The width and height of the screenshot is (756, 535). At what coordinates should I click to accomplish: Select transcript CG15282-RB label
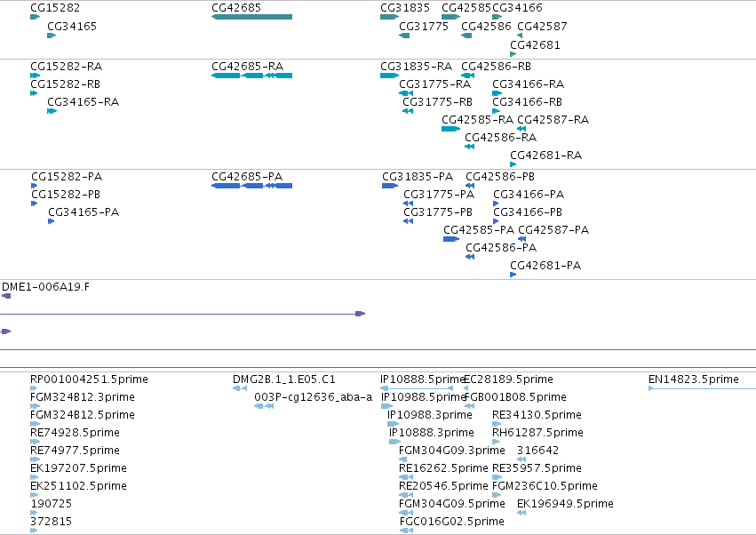click(x=65, y=84)
